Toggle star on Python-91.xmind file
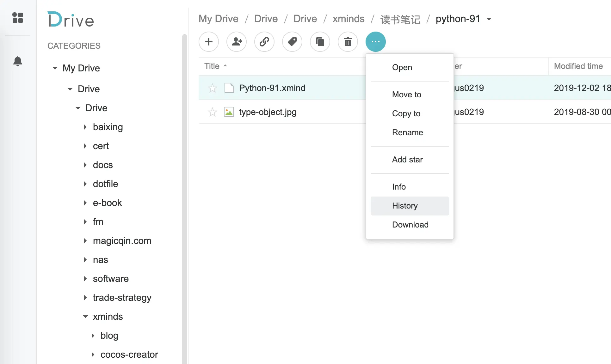The height and width of the screenshot is (364, 611). click(213, 88)
